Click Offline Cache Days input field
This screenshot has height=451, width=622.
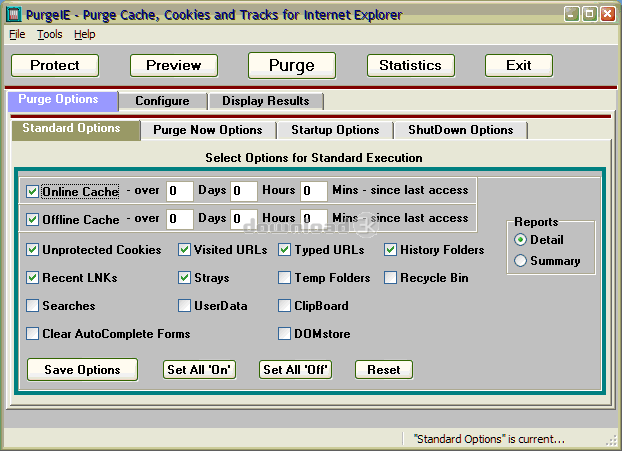click(x=180, y=219)
